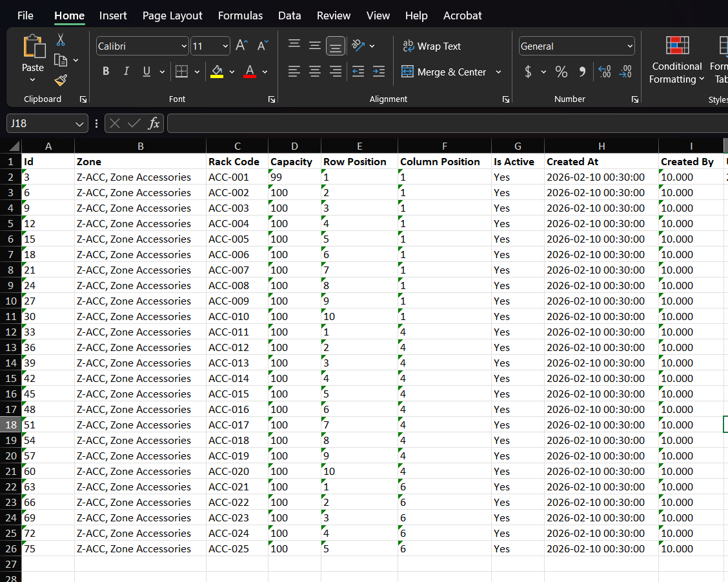Click the Increase Font Size icon
The image size is (728, 582).
[241, 46]
